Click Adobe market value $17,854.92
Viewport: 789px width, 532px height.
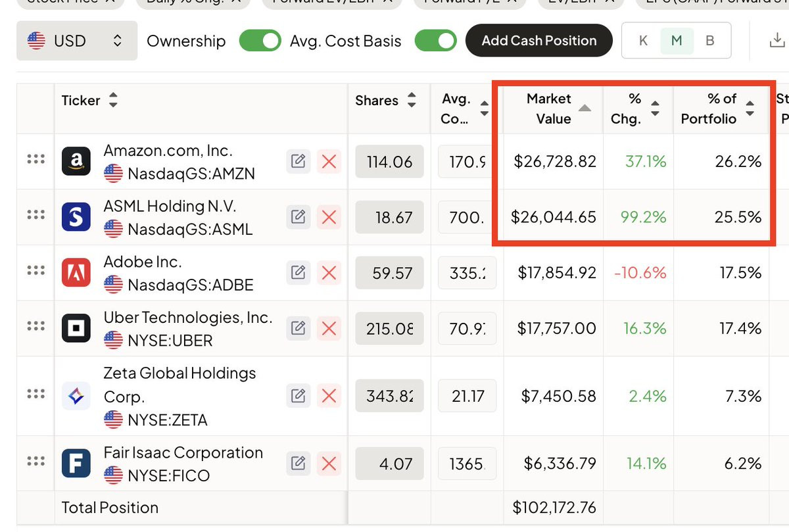pos(557,272)
